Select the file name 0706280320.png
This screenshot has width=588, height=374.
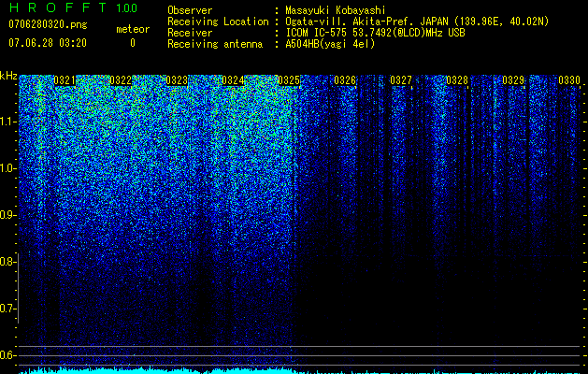[48, 24]
